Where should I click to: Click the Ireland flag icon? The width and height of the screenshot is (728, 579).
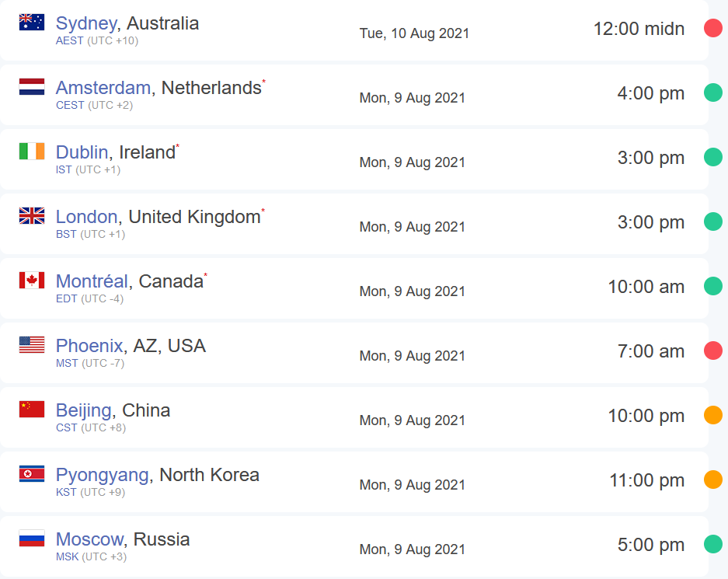tap(32, 152)
